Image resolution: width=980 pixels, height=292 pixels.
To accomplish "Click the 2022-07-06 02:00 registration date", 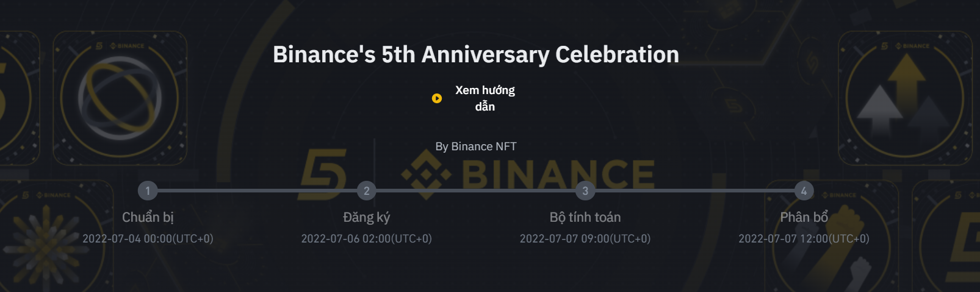I will click(366, 239).
